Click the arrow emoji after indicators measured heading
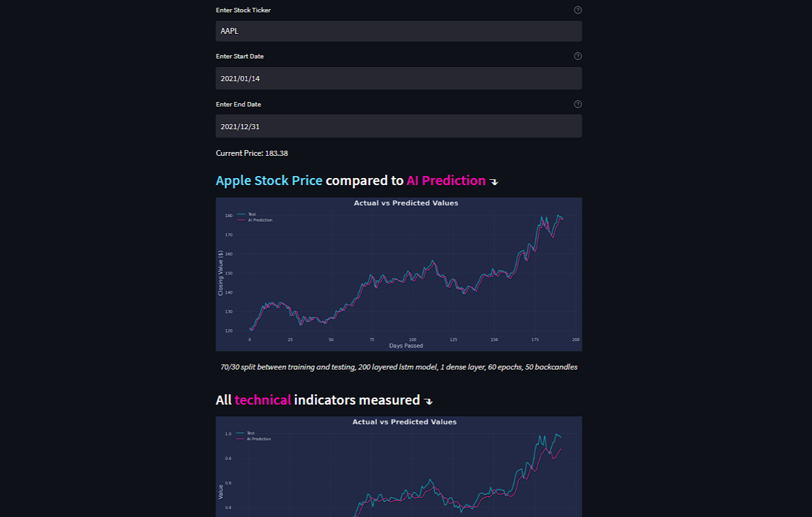 pos(428,401)
